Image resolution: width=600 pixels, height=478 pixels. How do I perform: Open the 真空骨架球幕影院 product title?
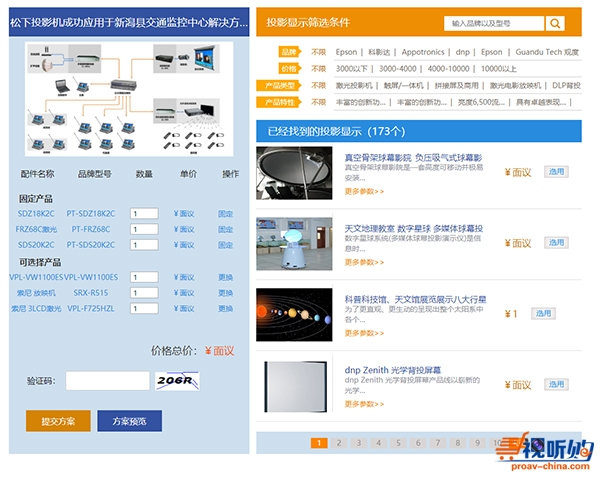(x=413, y=158)
